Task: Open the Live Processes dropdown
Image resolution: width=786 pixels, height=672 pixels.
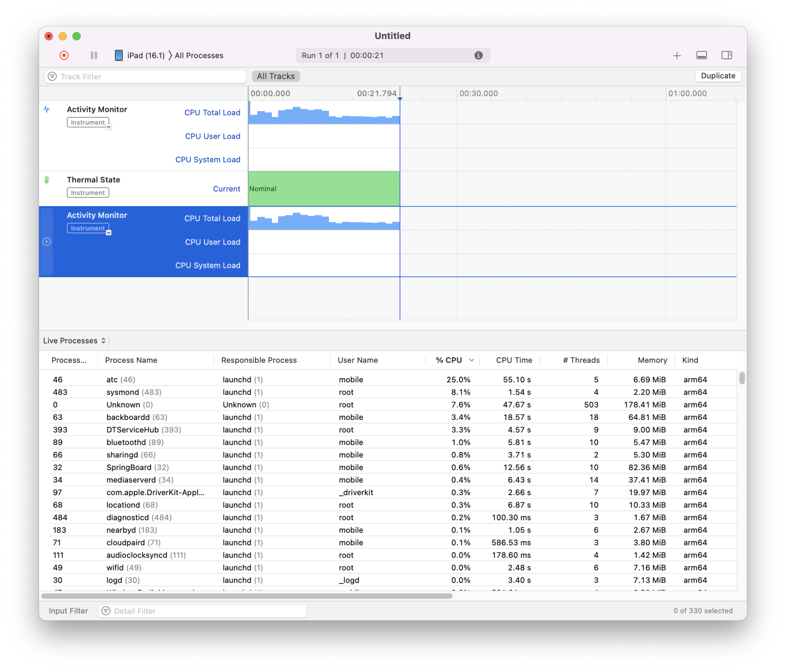Action: click(74, 341)
